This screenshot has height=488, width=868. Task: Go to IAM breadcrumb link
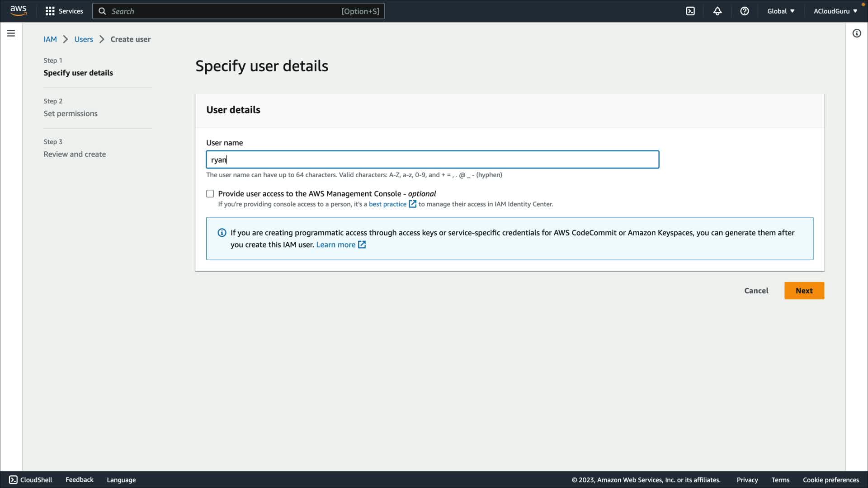[50, 39]
